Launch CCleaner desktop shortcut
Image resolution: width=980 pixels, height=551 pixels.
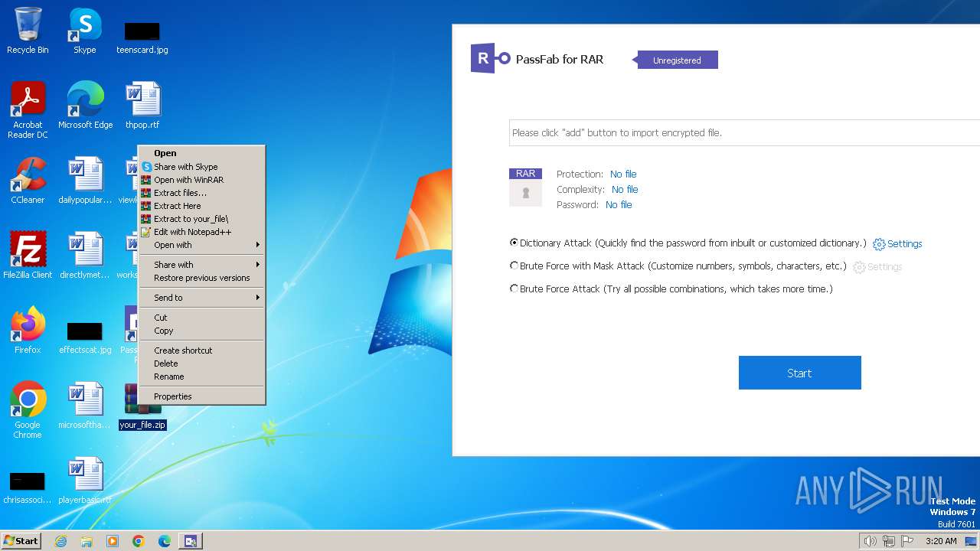tap(28, 180)
